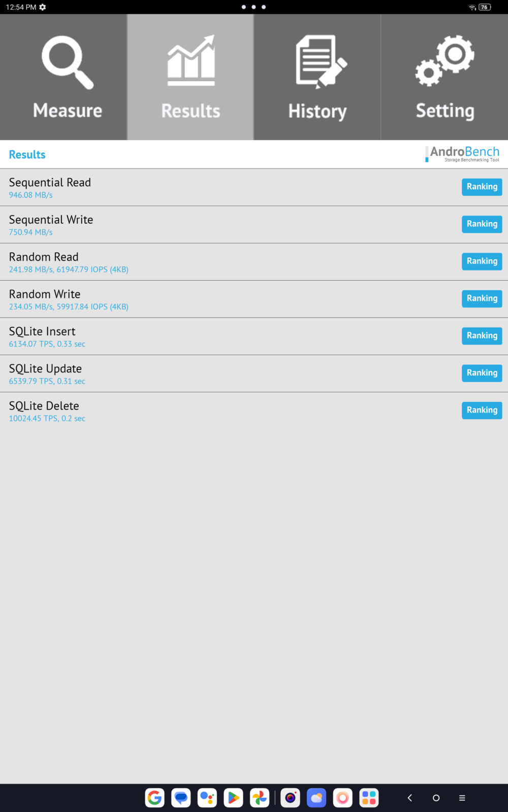Open Ranking for Random Read

(482, 261)
